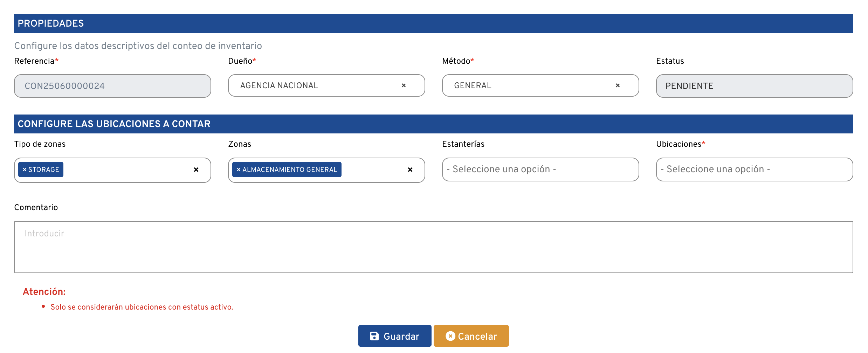
Task: Clear all Zonas selections
Action: [x=410, y=170]
